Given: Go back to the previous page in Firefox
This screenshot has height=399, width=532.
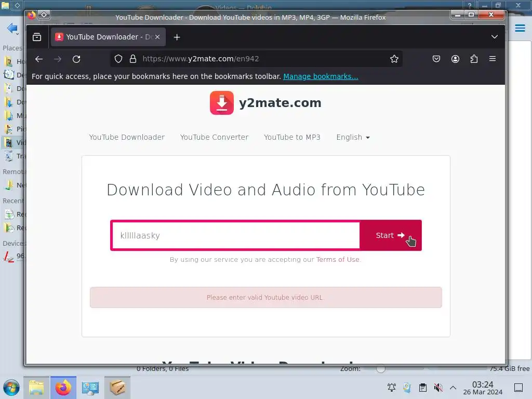Looking at the screenshot, I should 39,59.
